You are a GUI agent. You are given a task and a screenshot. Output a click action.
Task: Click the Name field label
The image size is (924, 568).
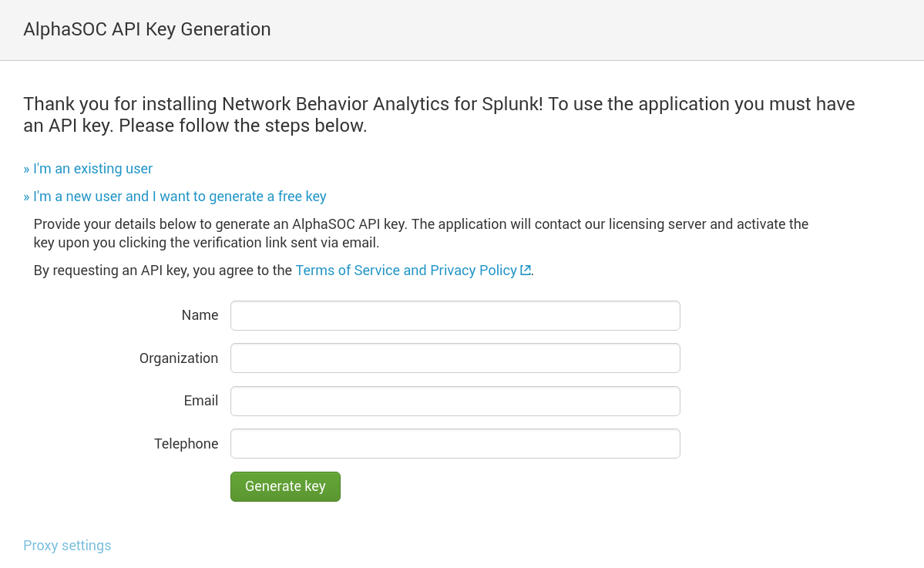(x=200, y=315)
